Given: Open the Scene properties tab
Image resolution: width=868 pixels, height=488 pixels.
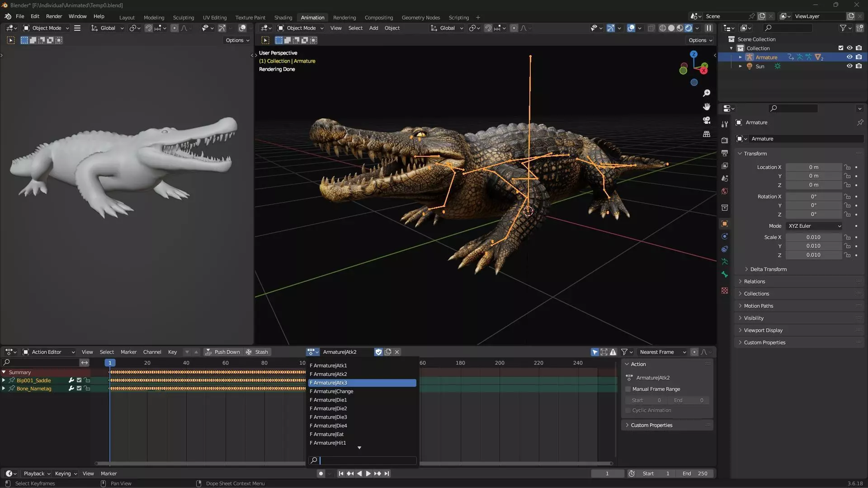Looking at the screenshot, I should pos(725,178).
